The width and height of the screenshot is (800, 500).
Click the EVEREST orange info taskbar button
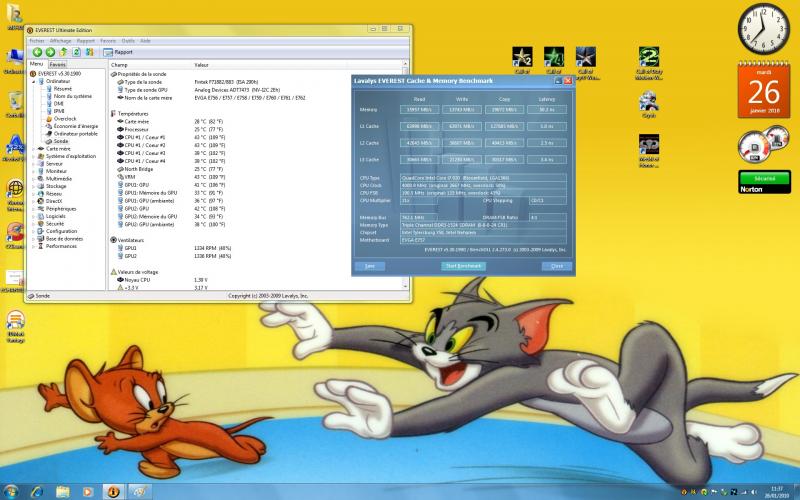click(x=113, y=492)
